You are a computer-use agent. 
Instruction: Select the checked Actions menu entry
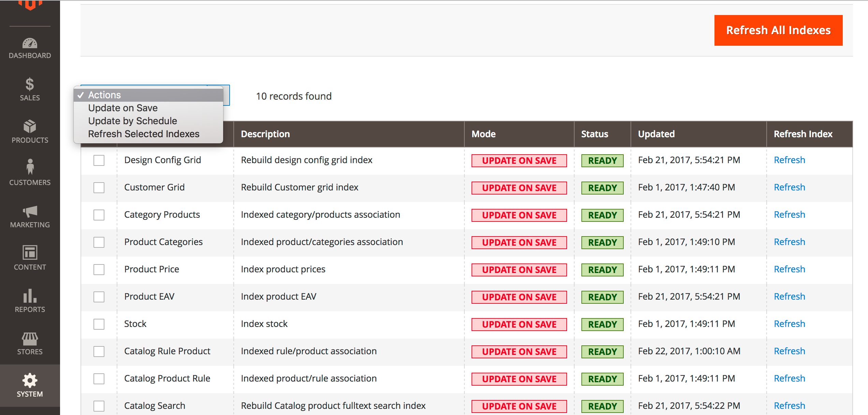(x=104, y=95)
